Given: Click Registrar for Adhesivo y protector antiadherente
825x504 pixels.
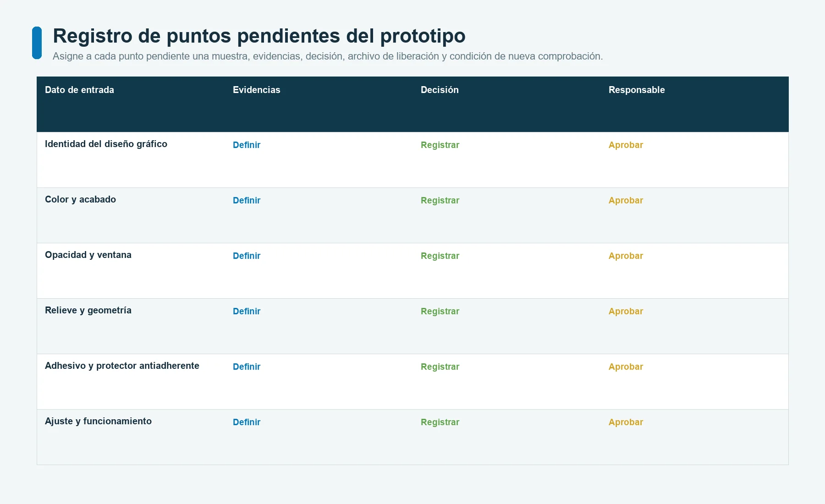Looking at the screenshot, I should [x=440, y=367].
